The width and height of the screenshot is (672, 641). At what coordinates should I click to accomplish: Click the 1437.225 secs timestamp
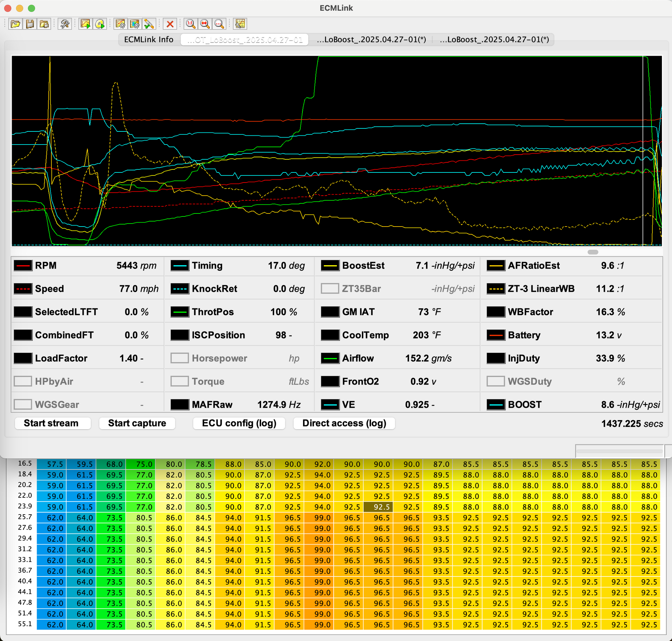click(632, 424)
